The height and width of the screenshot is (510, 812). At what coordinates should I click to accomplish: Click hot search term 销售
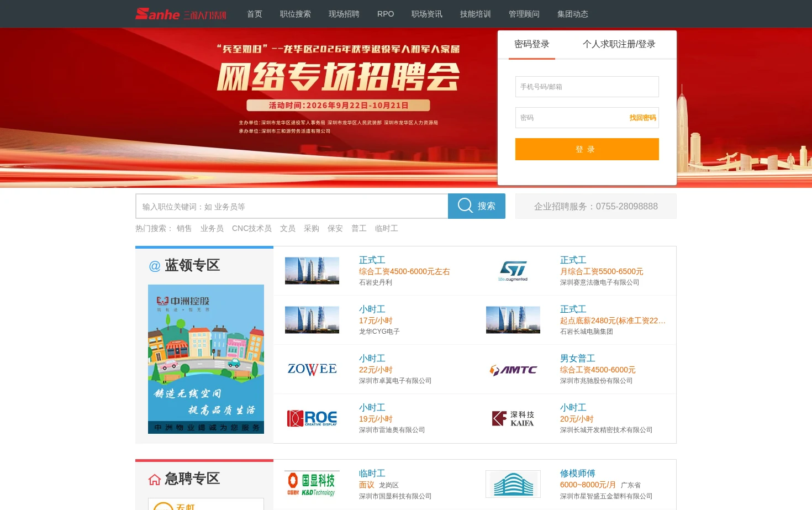(x=184, y=228)
